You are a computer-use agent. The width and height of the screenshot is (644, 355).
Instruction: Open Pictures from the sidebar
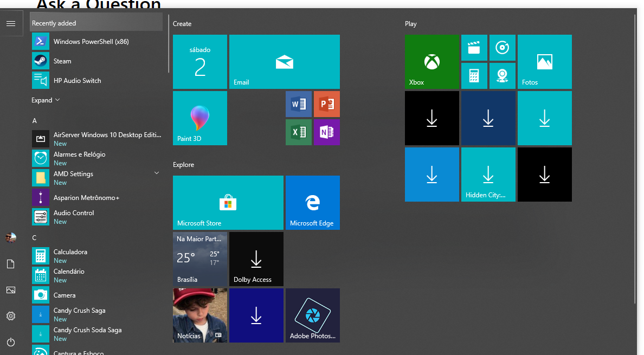[x=11, y=290]
